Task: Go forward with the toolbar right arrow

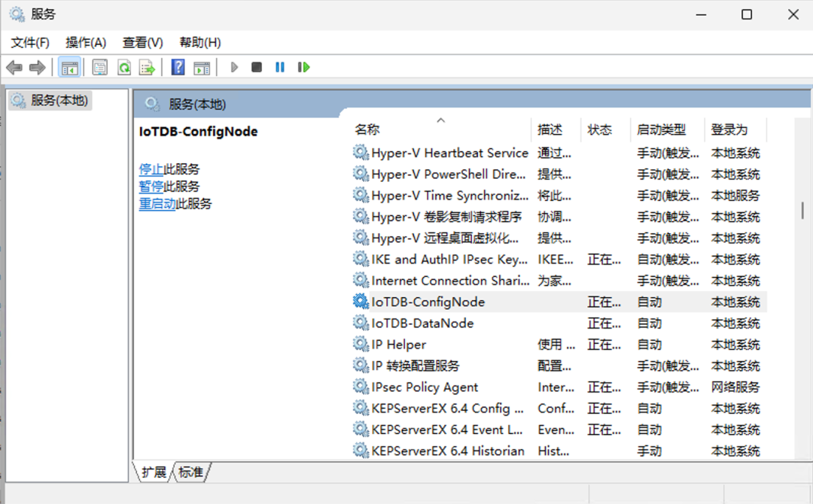Action: coord(38,68)
